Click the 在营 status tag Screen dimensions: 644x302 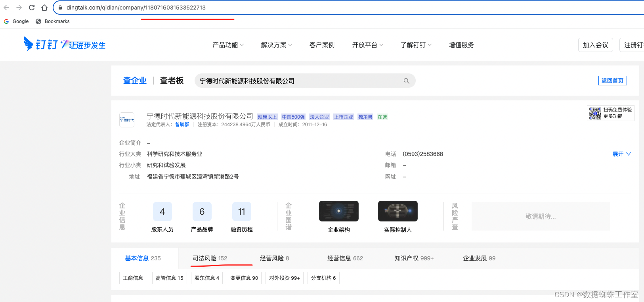[x=382, y=117]
